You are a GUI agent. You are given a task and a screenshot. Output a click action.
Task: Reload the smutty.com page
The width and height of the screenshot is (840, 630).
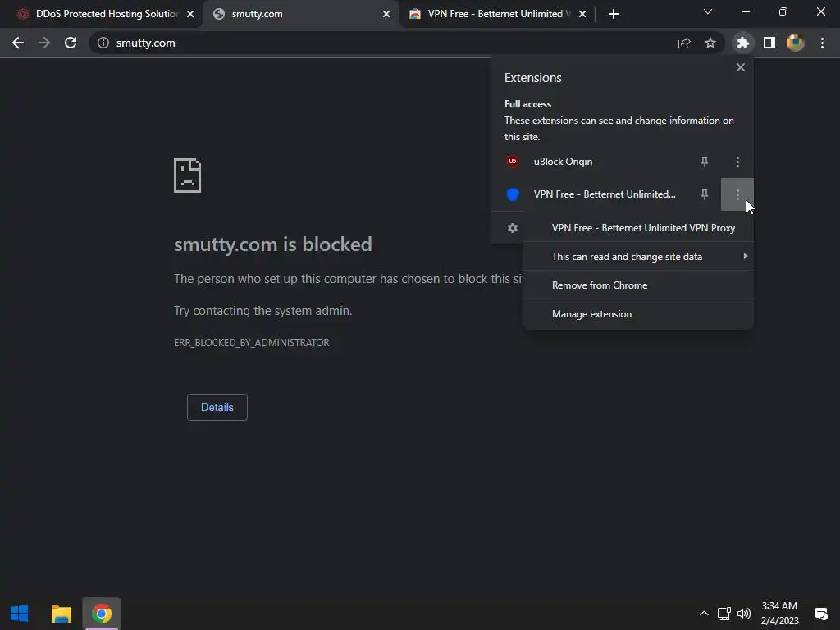click(x=71, y=43)
